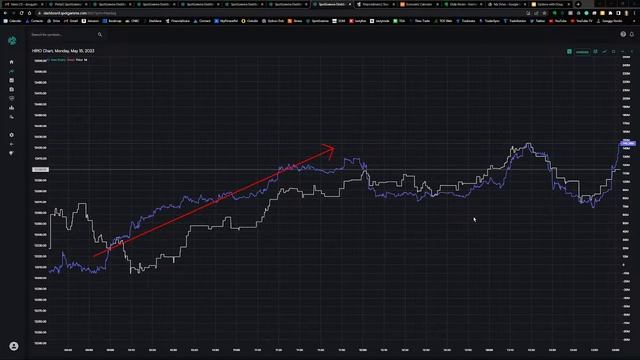Open the YouTube TV bookmark
The height and width of the screenshot is (360, 640).
582,21
